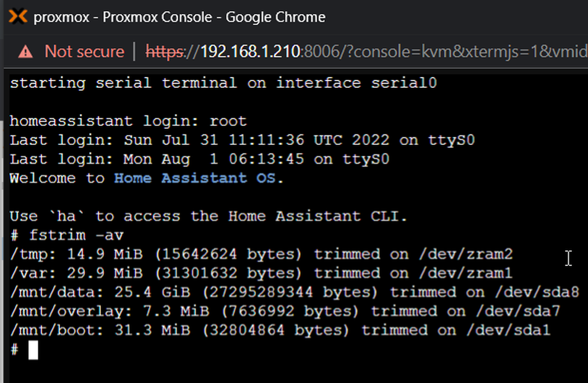Click the /tmp trimmed output line

click(x=261, y=255)
